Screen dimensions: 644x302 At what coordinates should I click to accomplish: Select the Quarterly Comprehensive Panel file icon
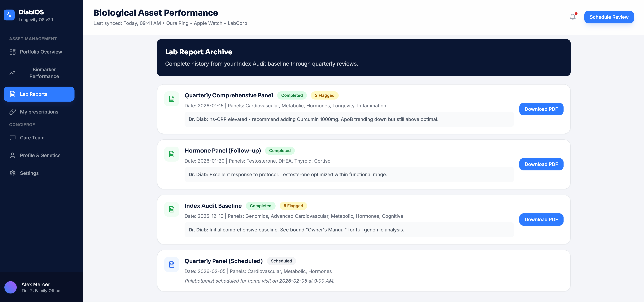[x=172, y=99]
